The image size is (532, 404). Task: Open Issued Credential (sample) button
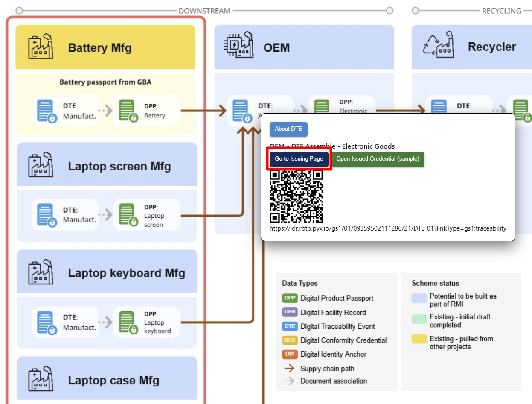(378, 159)
